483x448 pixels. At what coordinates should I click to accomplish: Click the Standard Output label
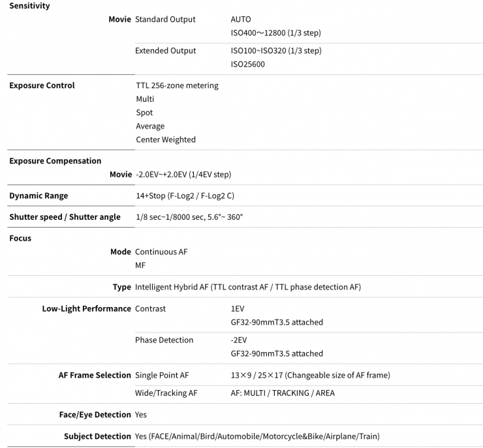pyautogui.click(x=165, y=20)
